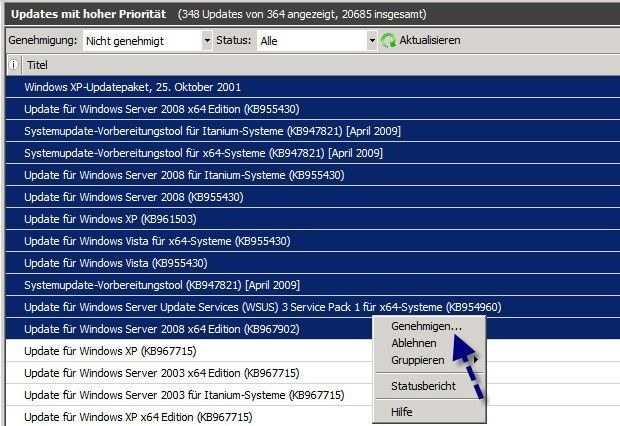Click the green Aktualisieren refresh icon
Screen dimensions: 620x426
[388, 40]
